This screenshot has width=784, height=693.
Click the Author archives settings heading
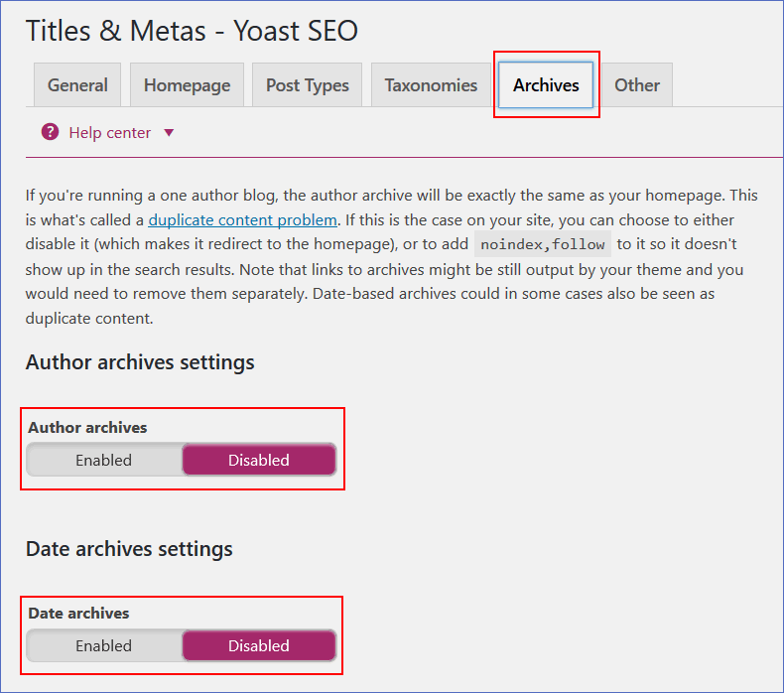coord(140,362)
